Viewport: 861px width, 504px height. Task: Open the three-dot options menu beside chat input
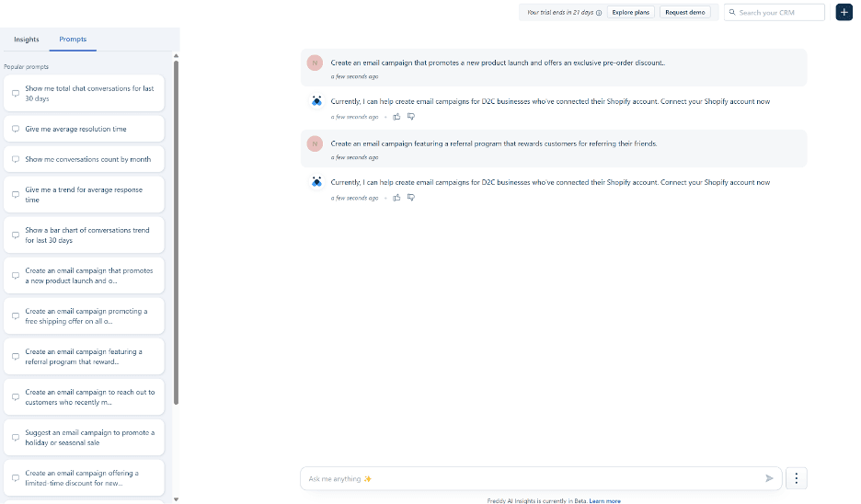pyautogui.click(x=797, y=478)
